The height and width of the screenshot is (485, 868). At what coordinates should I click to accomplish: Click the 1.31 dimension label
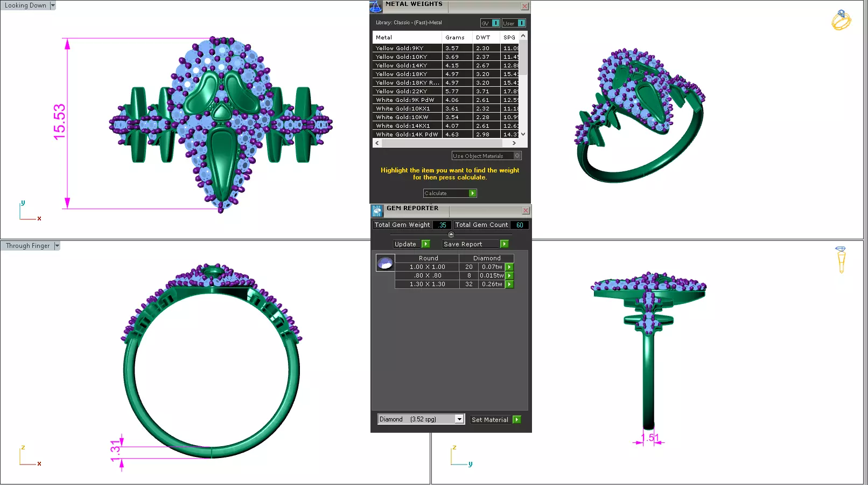click(x=115, y=451)
